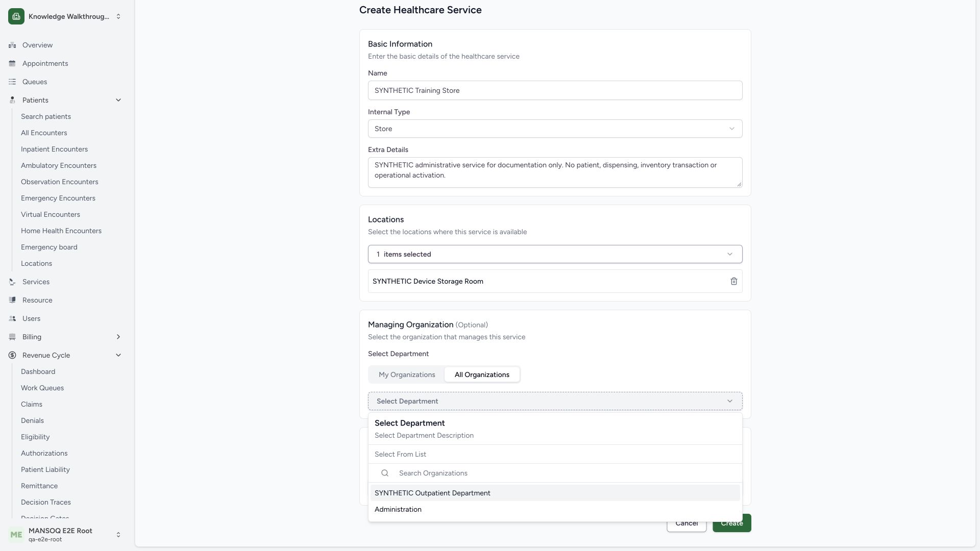The width and height of the screenshot is (980, 551).
Task: Open Work Queues
Action: [42, 388]
